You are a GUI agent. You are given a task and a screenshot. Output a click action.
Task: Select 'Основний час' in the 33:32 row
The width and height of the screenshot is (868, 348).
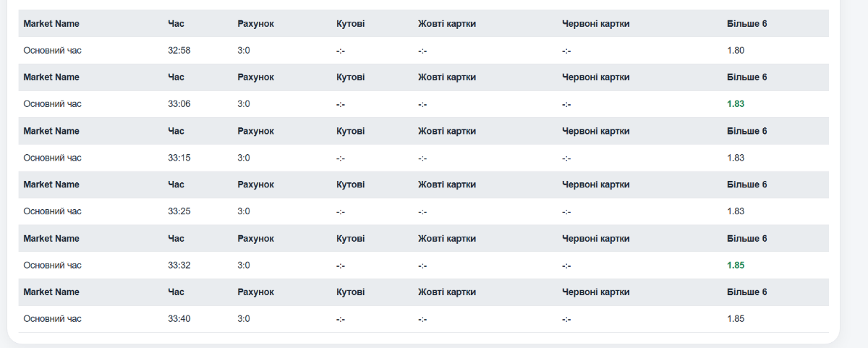point(52,266)
